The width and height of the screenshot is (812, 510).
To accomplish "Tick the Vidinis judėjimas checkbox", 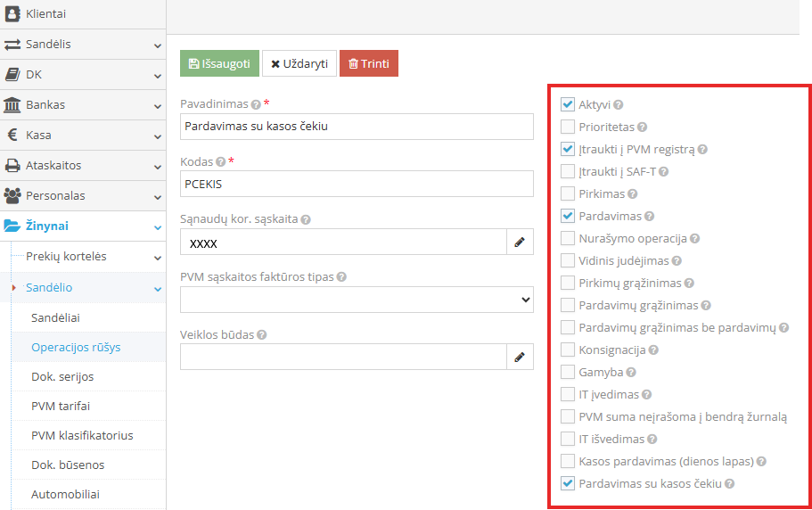I will point(568,260).
